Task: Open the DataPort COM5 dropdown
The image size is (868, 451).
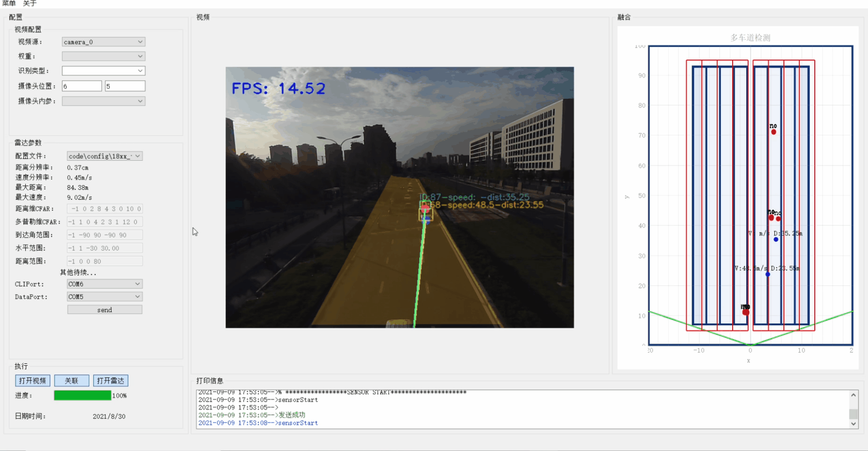Action: point(104,296)
